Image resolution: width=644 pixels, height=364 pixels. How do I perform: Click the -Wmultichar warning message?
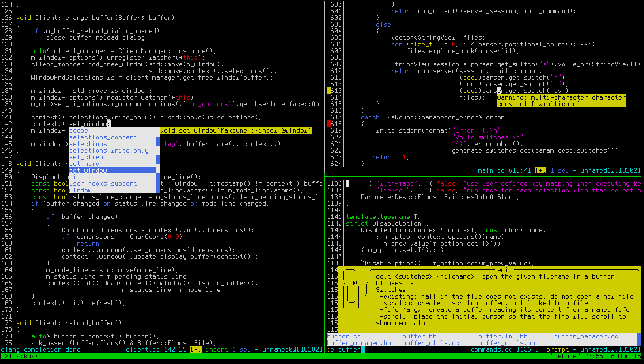point(561,97)
